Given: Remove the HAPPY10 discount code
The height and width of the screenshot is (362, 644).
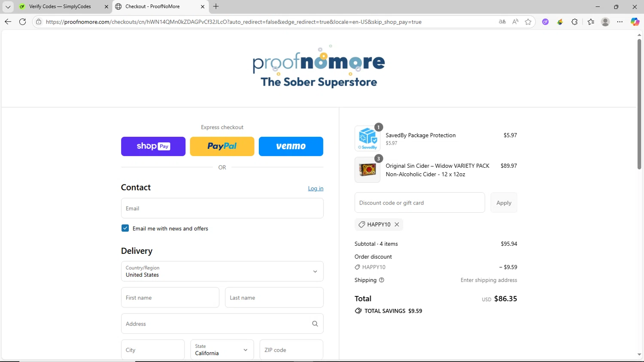Looking at the screenshot, I should click(x=397, y=224).
